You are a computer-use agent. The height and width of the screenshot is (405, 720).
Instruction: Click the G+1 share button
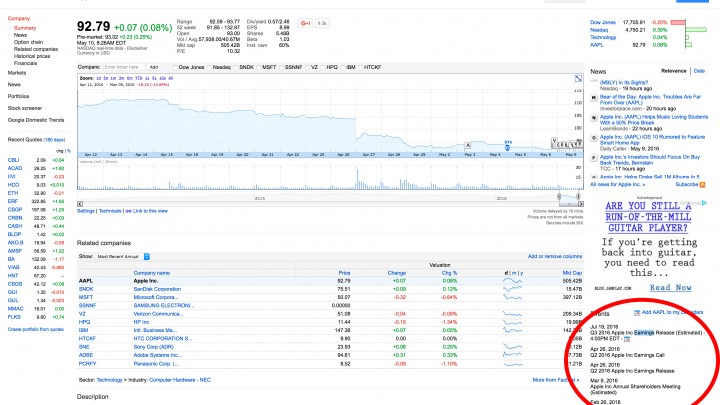305,23
